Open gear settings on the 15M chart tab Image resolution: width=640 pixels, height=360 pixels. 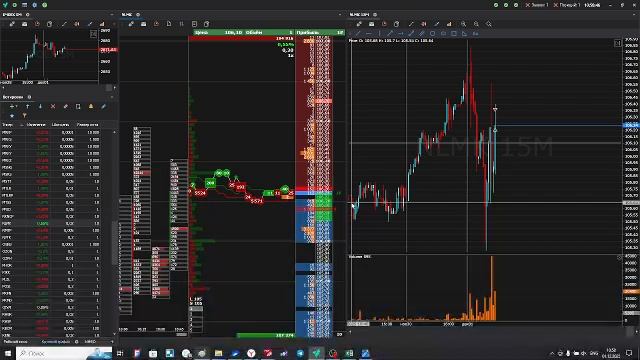click(375, 15)
